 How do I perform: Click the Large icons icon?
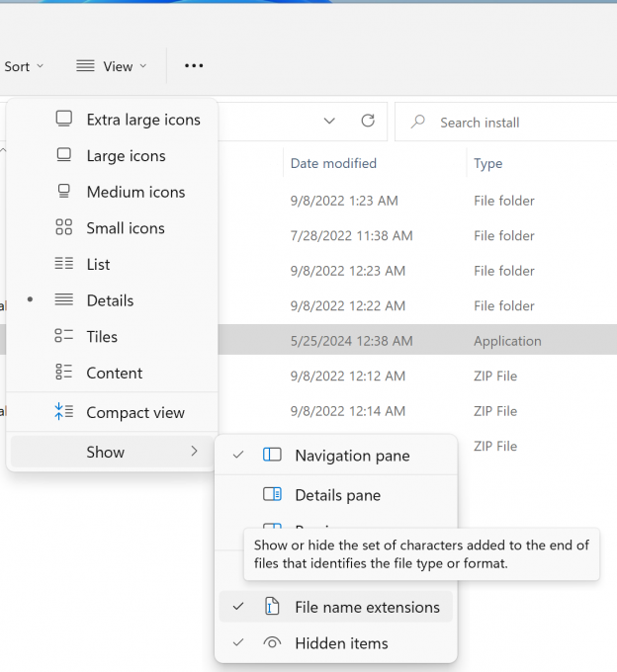click(x=64, y=155)
